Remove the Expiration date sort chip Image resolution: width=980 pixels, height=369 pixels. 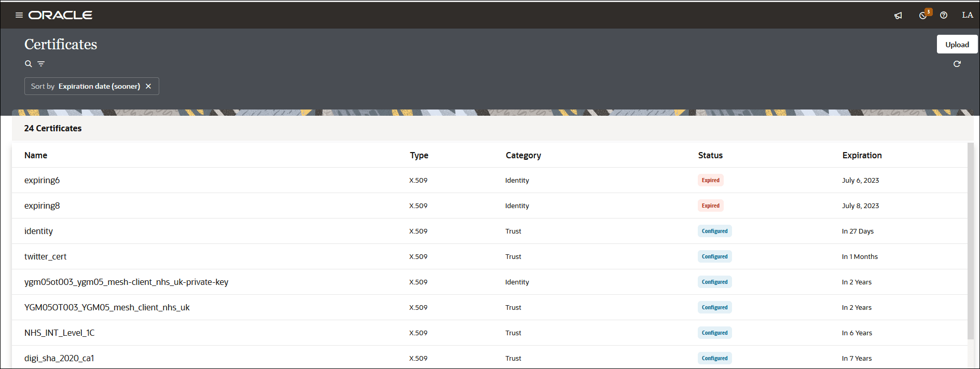click(148, 86)
